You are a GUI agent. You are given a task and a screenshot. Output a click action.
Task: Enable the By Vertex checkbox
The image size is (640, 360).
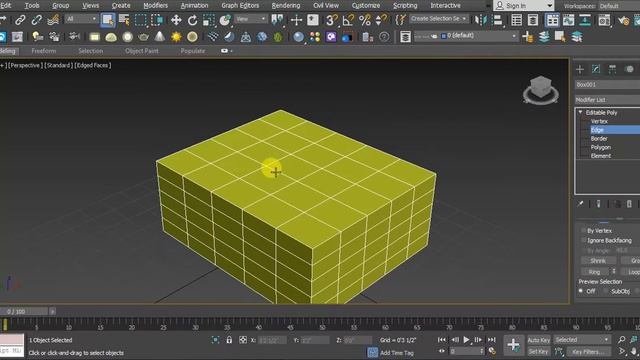tap(584, 231)
